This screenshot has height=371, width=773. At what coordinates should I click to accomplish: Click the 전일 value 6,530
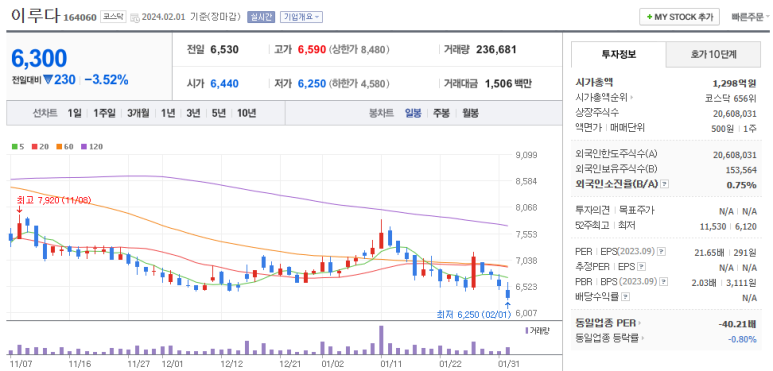point(224,49)
